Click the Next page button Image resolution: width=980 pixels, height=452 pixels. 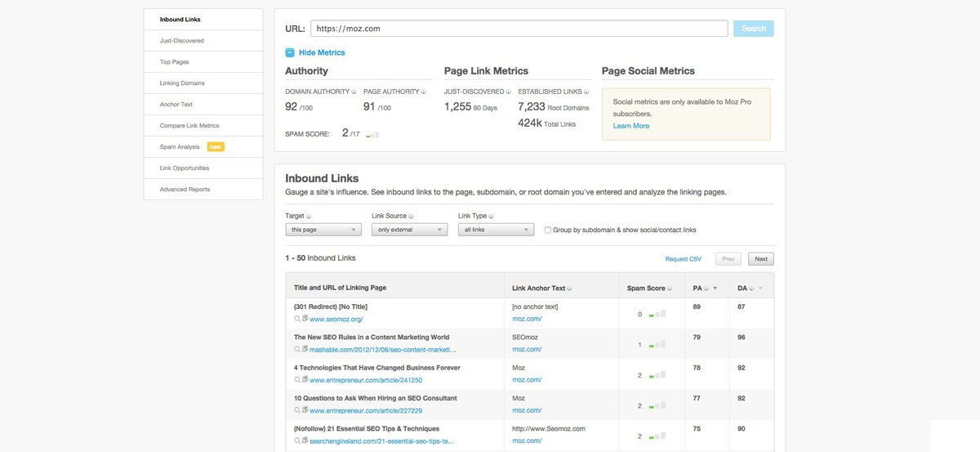[x=761, y=259]
